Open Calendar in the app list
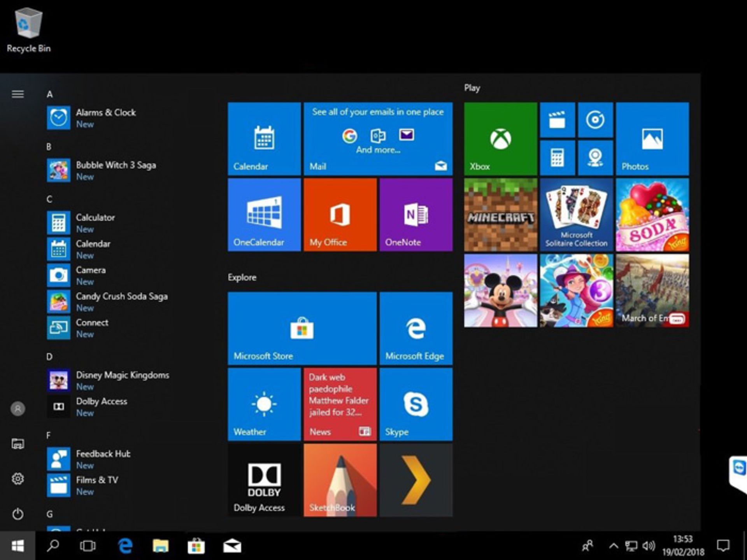This screenshot has height=560, width=747. [128, 249]
